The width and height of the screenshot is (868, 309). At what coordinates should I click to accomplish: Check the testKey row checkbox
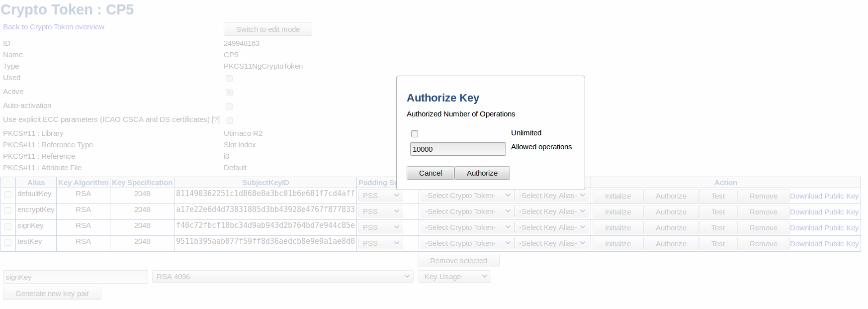click(8, 242)
